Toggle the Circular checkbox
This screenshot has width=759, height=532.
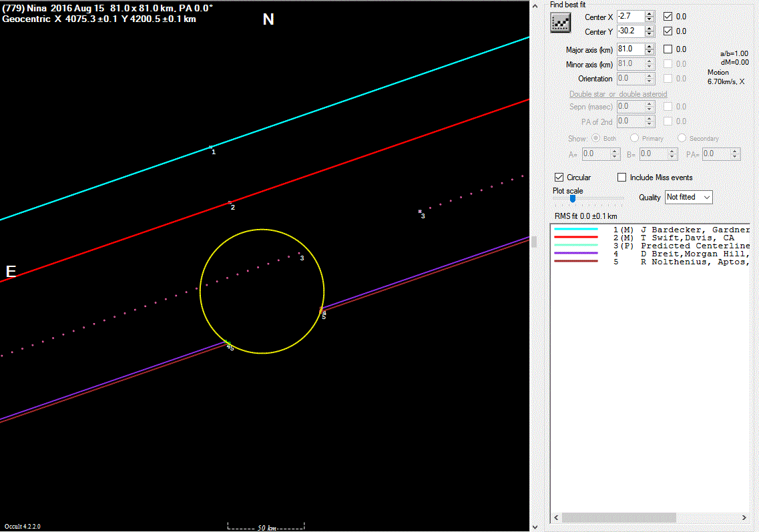559,178
